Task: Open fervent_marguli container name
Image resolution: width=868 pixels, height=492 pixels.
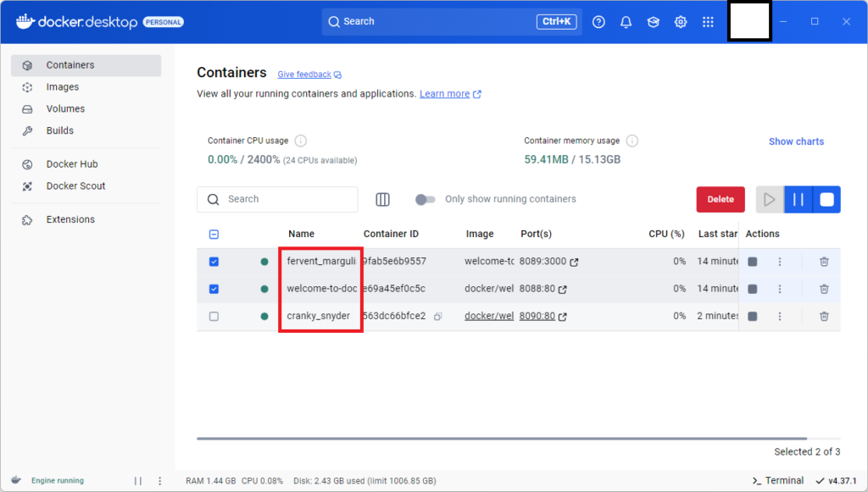Action: point(321,261)
